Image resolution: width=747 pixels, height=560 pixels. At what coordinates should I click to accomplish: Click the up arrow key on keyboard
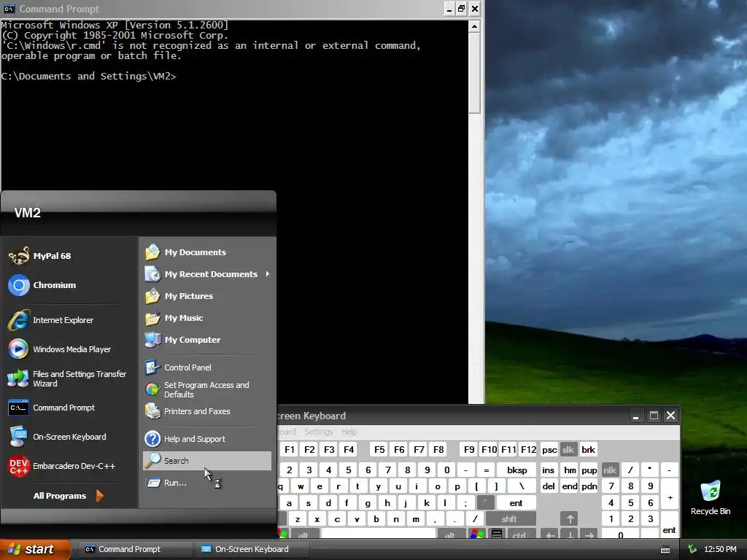(x=570, y=519)
